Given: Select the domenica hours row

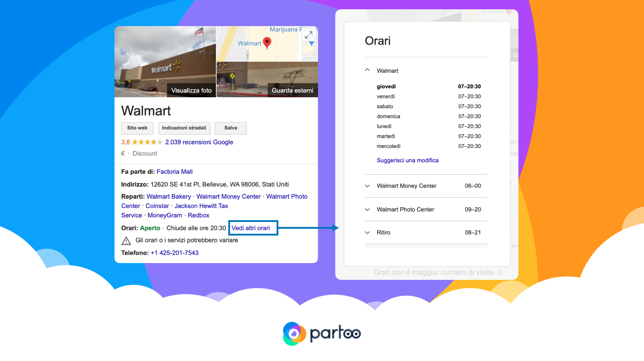Looking at the screenshot, I should click(x=429, y=117).
